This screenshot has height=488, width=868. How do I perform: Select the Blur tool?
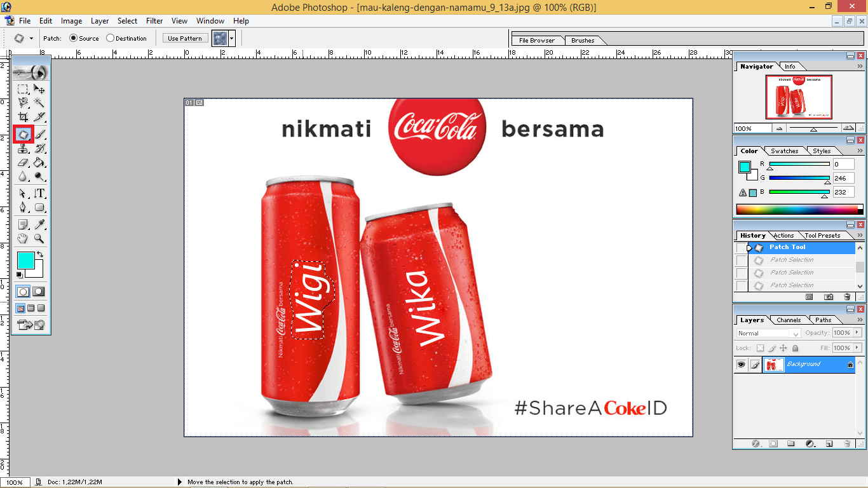(23, 177)
